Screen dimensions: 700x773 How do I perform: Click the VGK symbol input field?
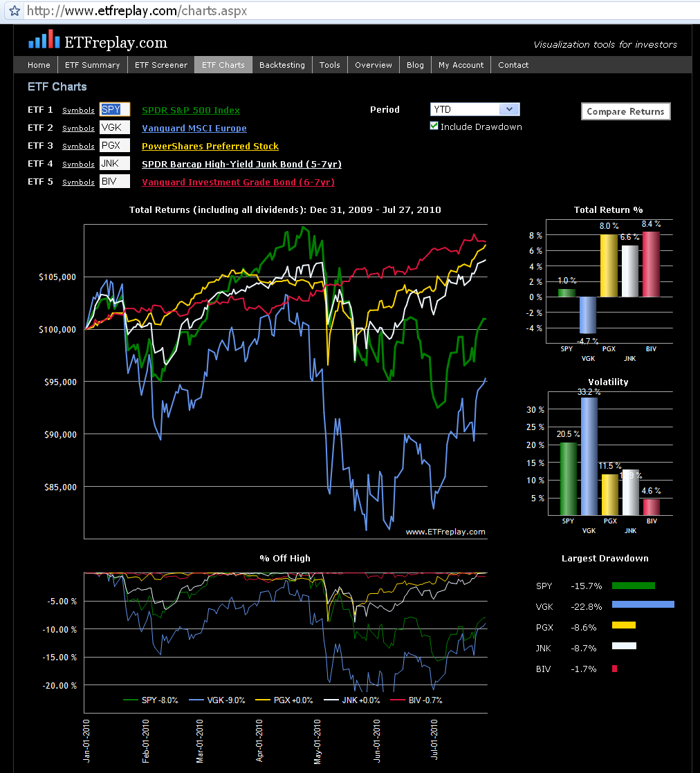click(x=115, y=127)
